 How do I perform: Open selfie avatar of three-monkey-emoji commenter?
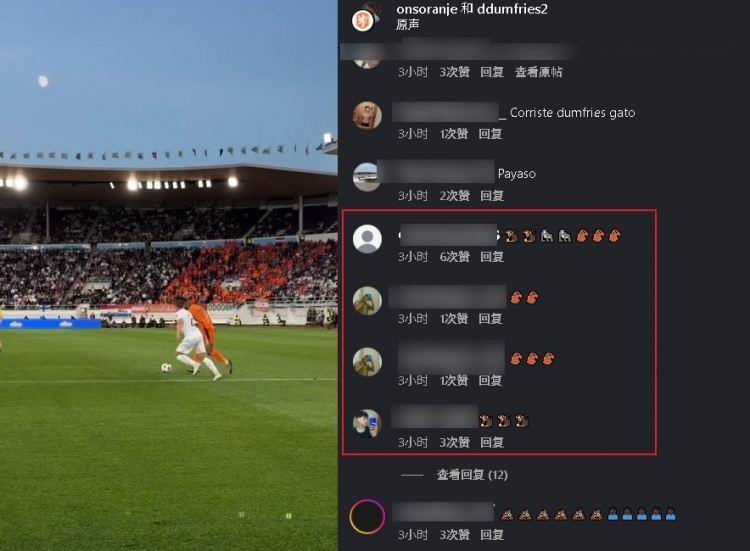click(367, 424)
